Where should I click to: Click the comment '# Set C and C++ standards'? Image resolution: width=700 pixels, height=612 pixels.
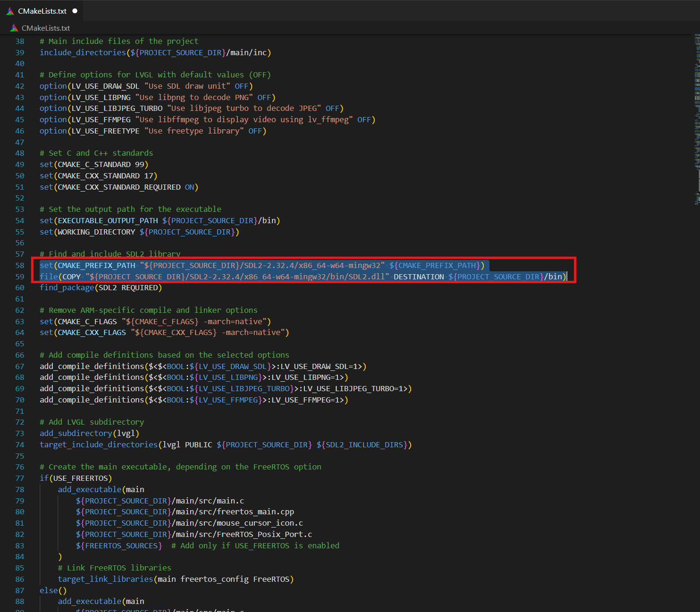coord(96,153)
